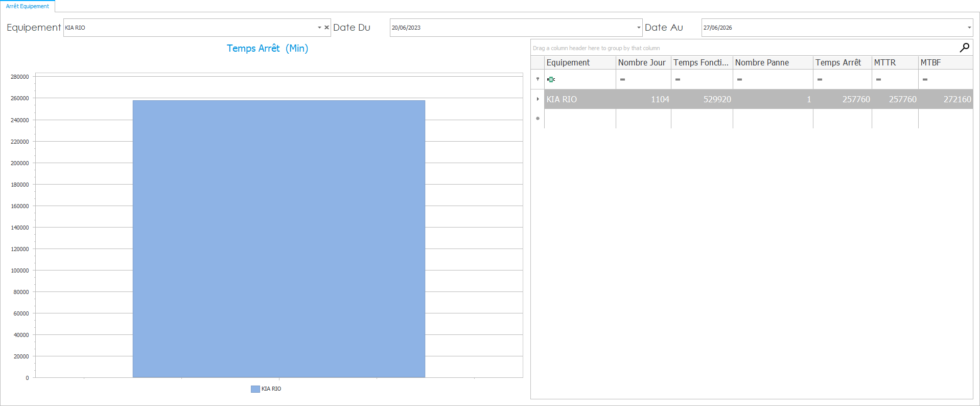Click the Nombre Jour filter equals icon

[622, 79]
